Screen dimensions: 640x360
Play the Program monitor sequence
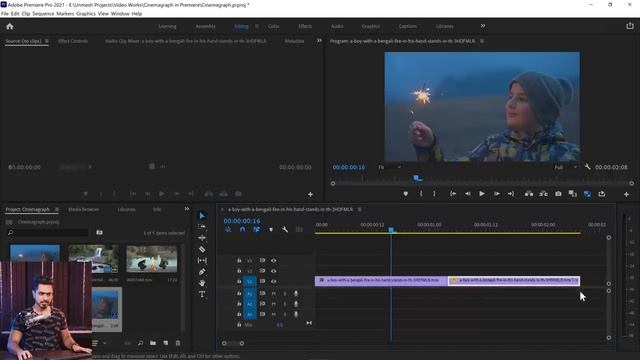(482, 194)
